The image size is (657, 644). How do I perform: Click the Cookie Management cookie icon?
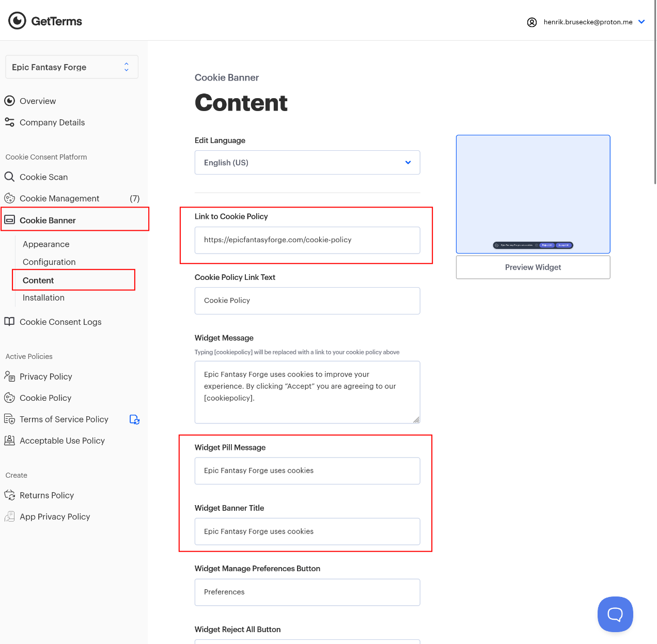(x=9, y=198)
